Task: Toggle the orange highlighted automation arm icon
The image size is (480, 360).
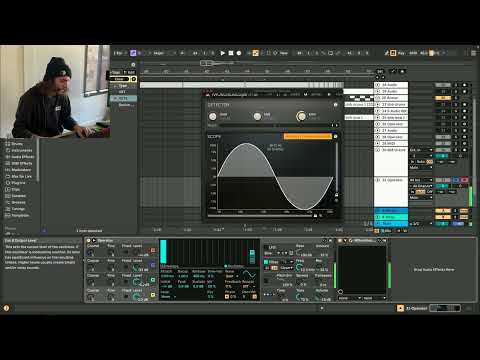Action: tap(255, 53)
